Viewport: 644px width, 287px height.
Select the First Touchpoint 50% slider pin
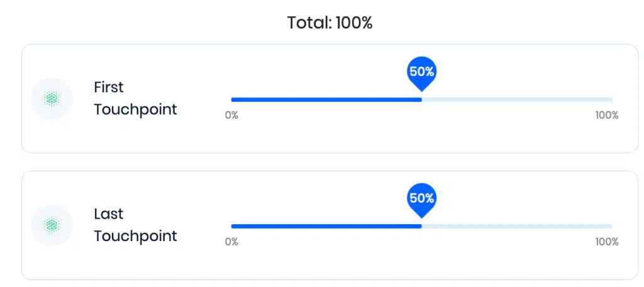421,74
